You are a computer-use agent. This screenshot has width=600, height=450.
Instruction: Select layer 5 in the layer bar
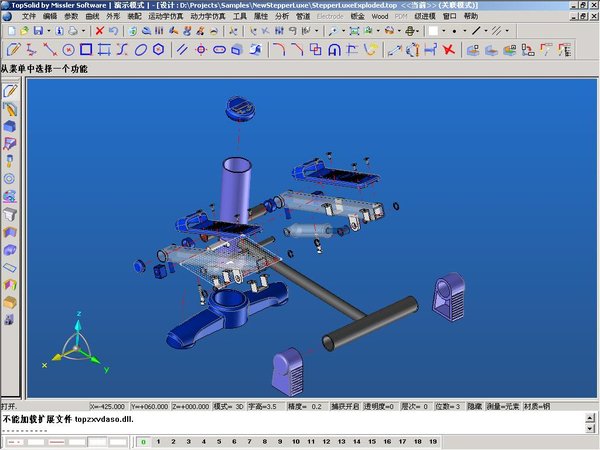218,441
